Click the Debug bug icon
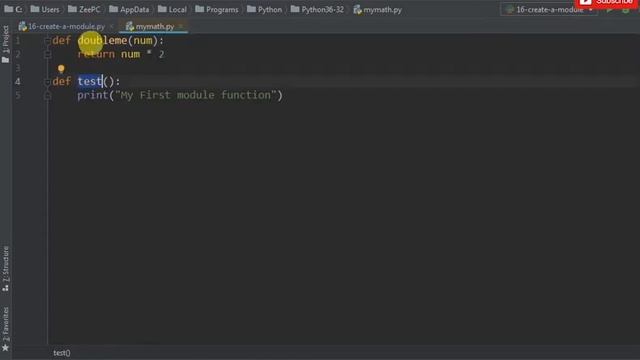The height and width of the screenshot is (360, 640). [x=626, y=9]
